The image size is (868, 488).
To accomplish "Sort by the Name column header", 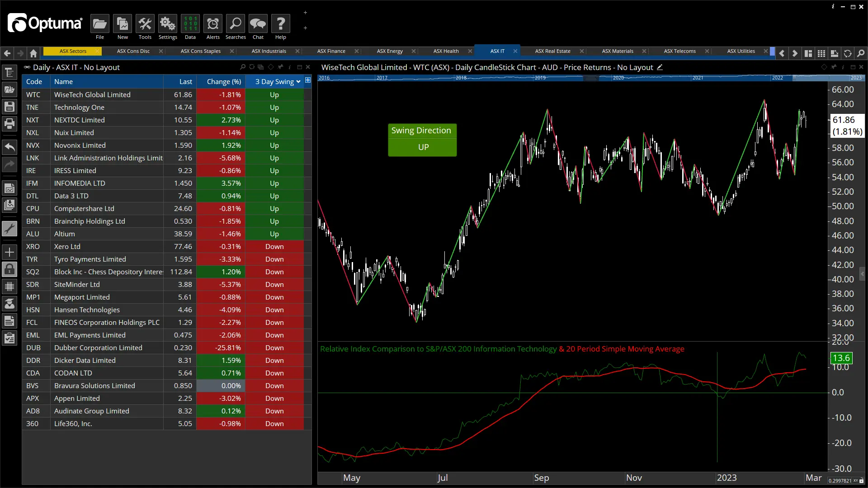I will coord(107,82).
